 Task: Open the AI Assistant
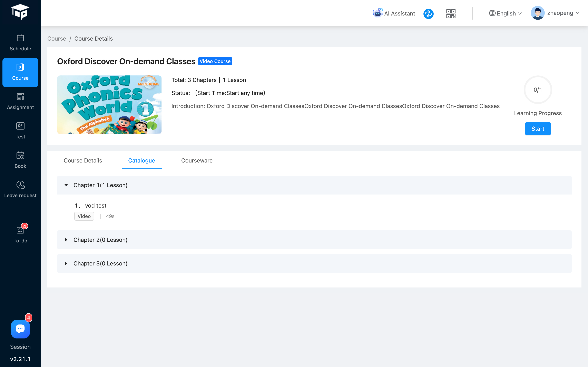click(394, 13)
